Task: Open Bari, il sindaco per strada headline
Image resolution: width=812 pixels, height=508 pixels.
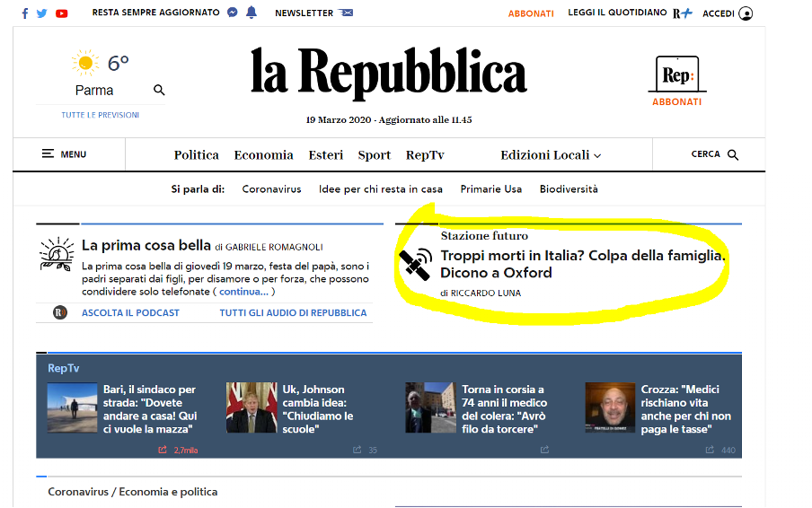Action: coord(150,409)
